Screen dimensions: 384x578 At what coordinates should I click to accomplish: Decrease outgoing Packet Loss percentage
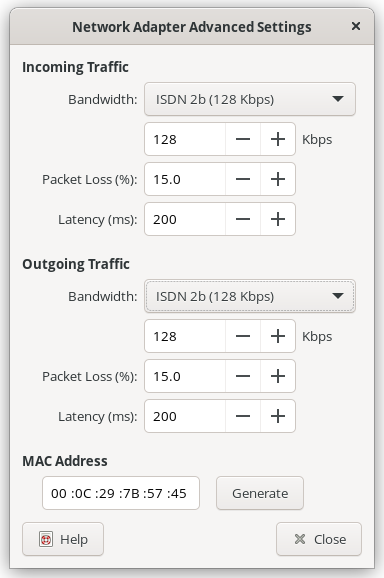tap(243, 376)
